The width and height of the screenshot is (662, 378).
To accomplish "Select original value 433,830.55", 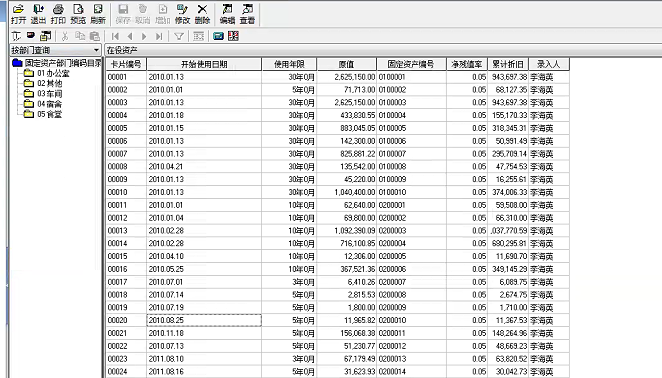I will [347, 115].
